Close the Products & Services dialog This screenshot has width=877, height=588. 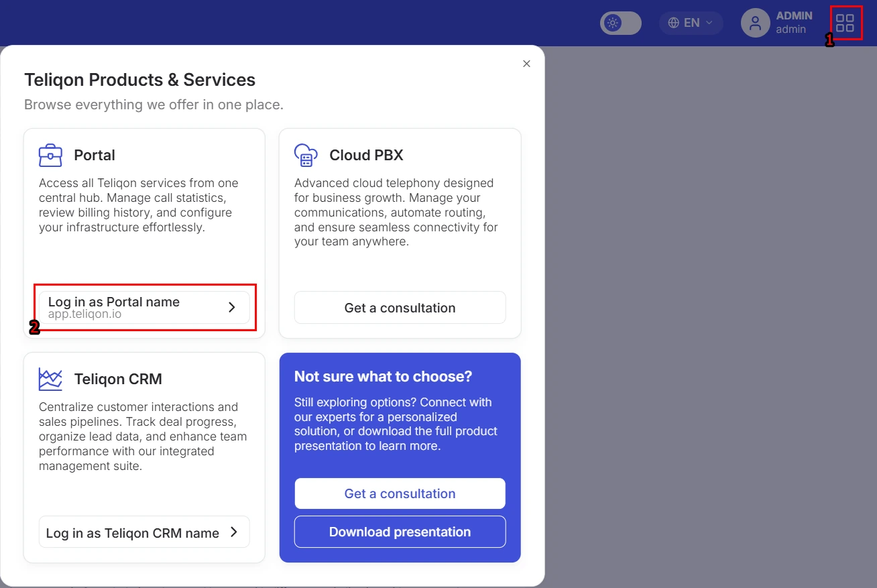[x=526, y=64]
